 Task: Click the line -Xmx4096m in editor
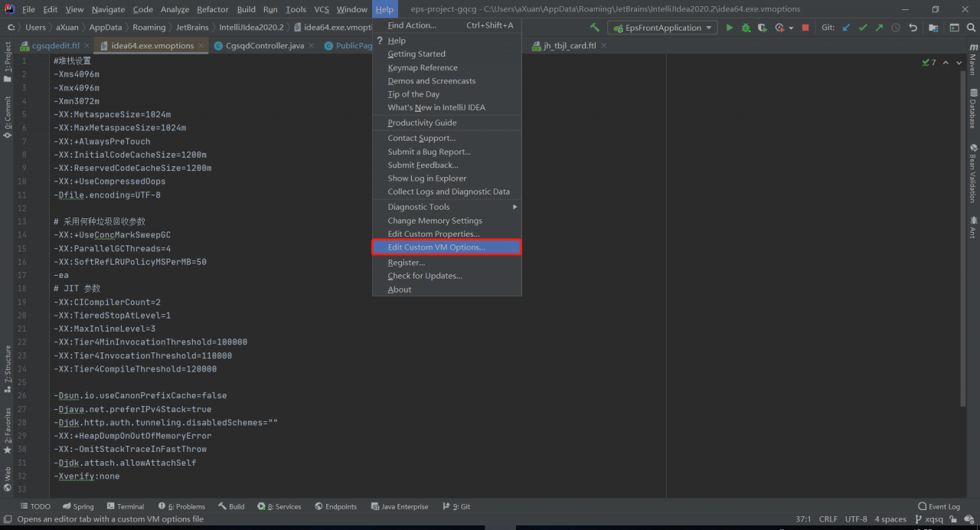[x=77, y=87]
